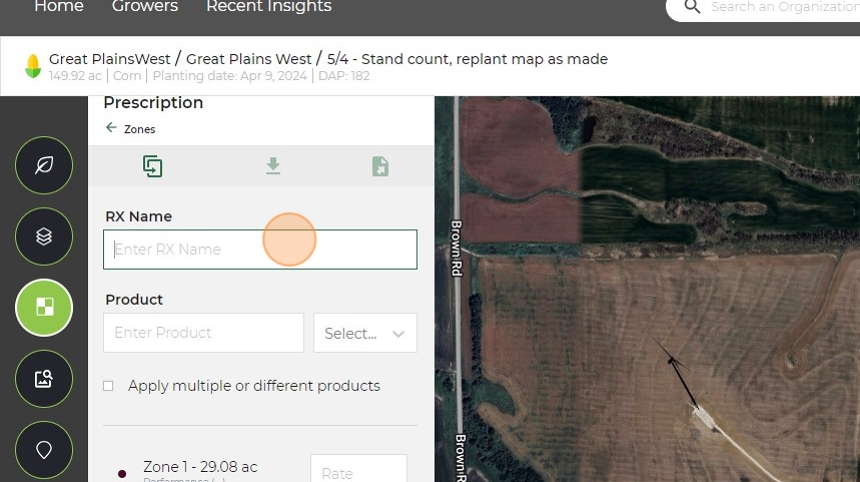Click the Zones back link text

coord(139,129)
